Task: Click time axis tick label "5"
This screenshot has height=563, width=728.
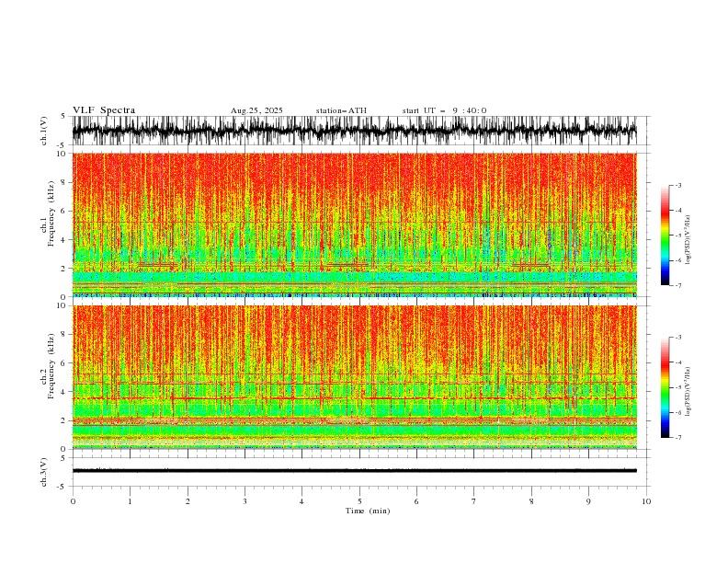Action: coord(359,501)
